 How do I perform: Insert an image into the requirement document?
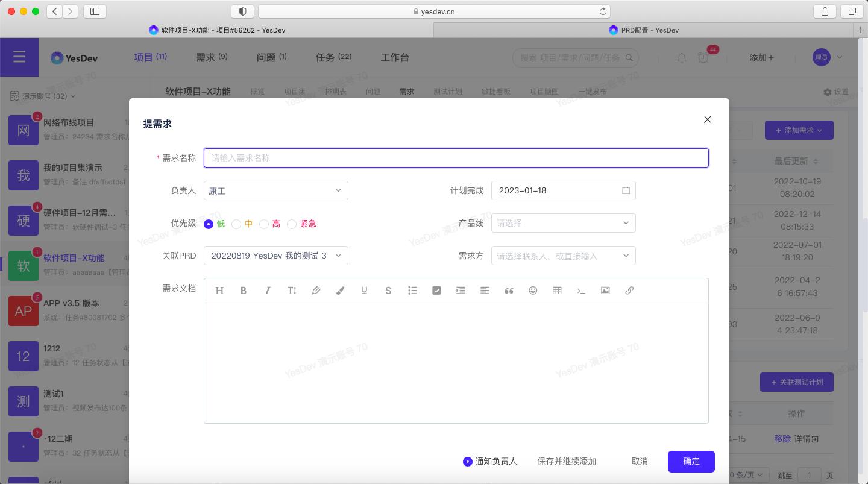[605, 291]
